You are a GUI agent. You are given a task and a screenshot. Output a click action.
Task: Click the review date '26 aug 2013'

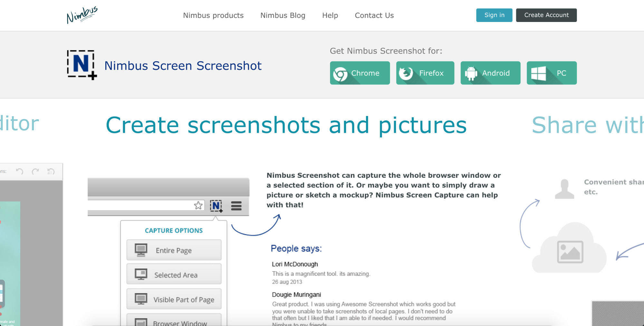pyautogui.click(x=287, y=282)
